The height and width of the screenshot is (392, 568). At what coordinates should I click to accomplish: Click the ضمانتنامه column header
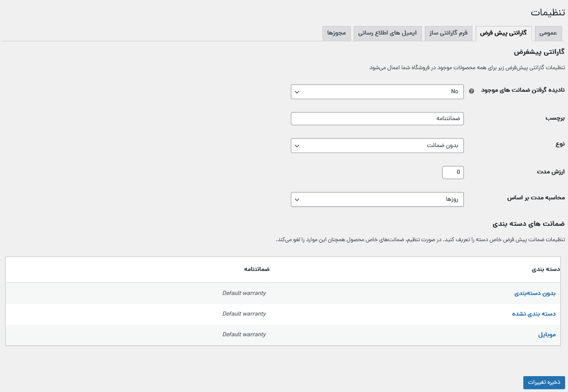257,269
